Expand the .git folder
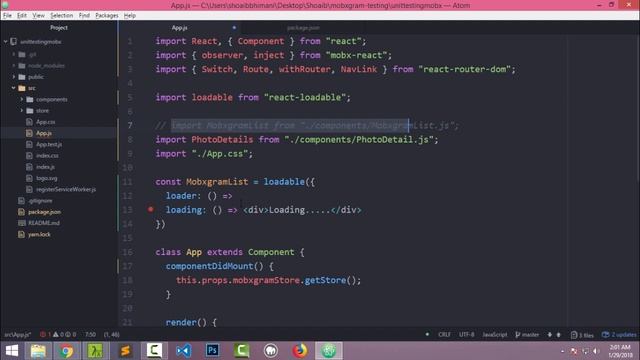This screenshot has height=360, width=640. 14,54
